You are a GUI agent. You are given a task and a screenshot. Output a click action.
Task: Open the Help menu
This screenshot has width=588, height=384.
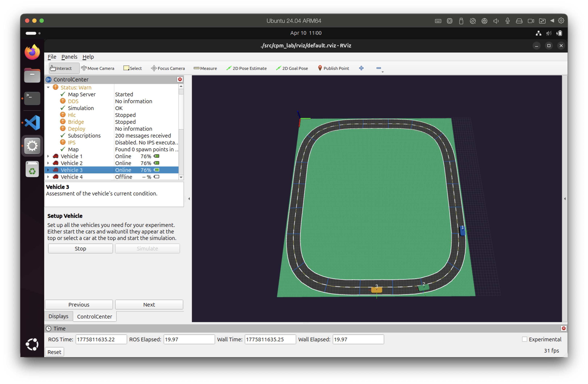[88, 57]
